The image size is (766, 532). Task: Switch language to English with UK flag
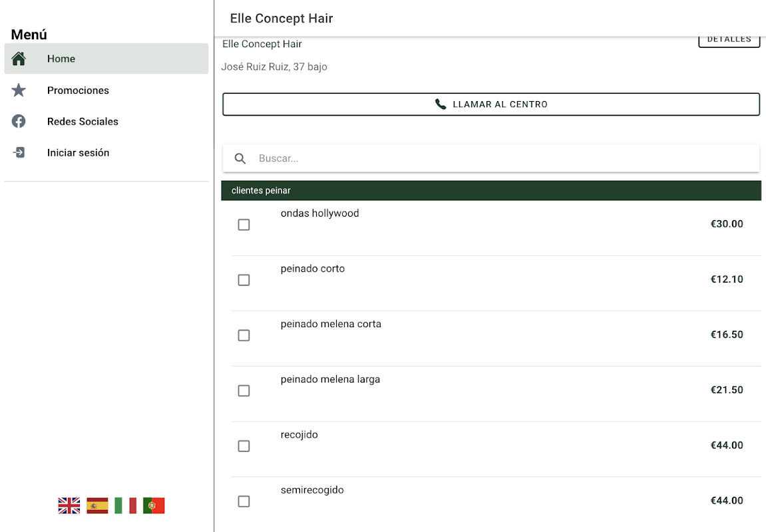point(69,505)
